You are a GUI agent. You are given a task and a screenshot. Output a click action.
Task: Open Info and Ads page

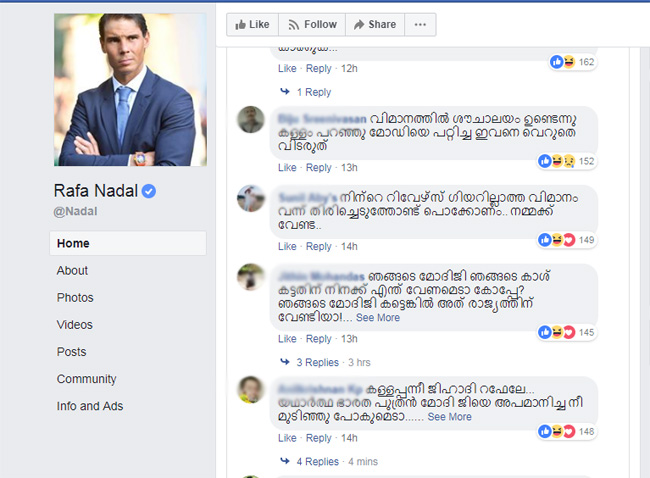(x=90, y=406)
